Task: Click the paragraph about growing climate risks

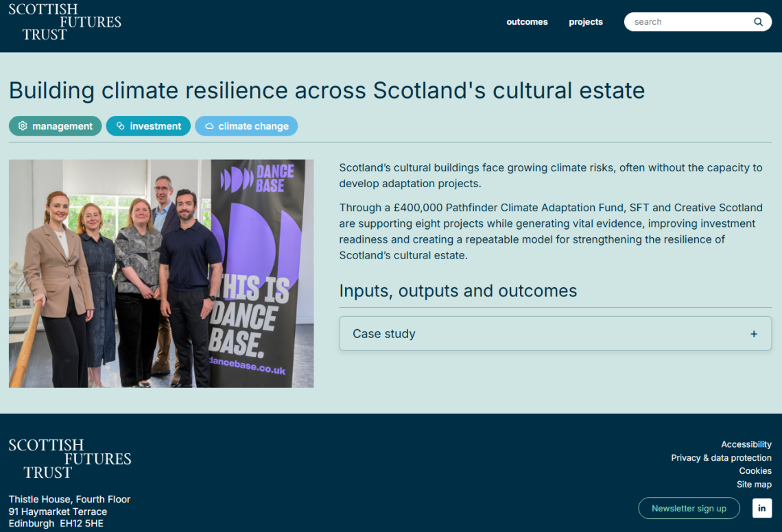Action: pos(551,176)
